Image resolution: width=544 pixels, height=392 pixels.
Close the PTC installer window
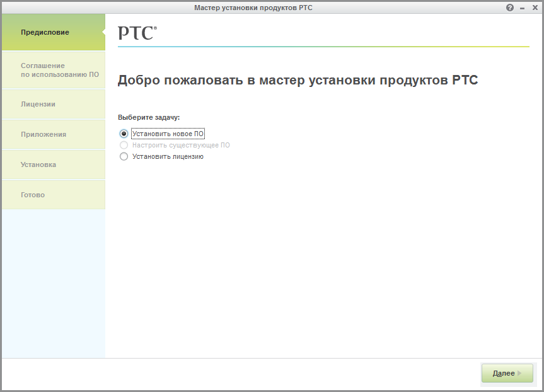(535, 8)
